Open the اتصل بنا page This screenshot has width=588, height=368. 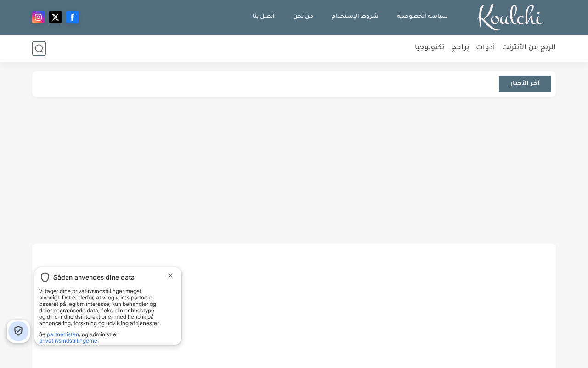click(x=264, y=16)
